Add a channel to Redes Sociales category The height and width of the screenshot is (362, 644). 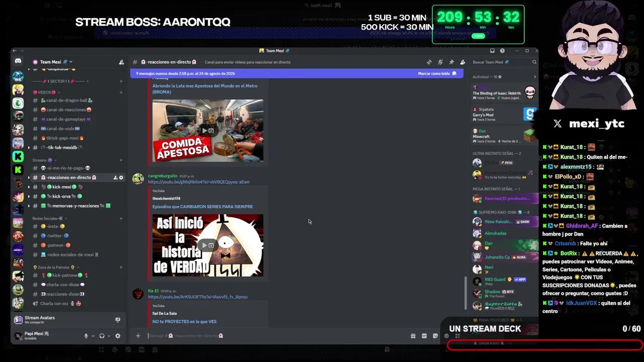(x=121, y=219)
